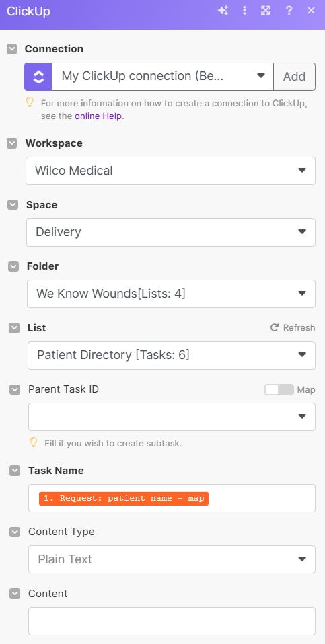Toggle the Content Type field checkbox arrow
This screenshot has height=644, width=325.
click(x=14, y=532)
